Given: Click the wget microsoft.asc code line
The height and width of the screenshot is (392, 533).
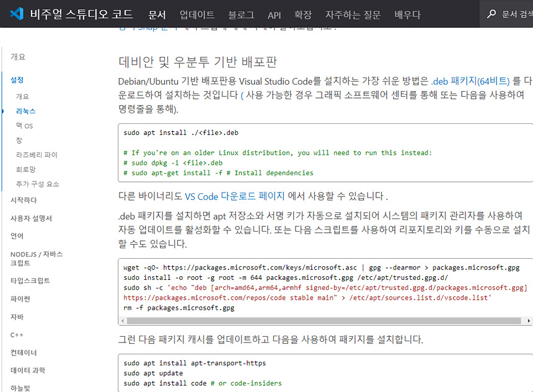Looking at the screenshot, I should pos(321,268).
